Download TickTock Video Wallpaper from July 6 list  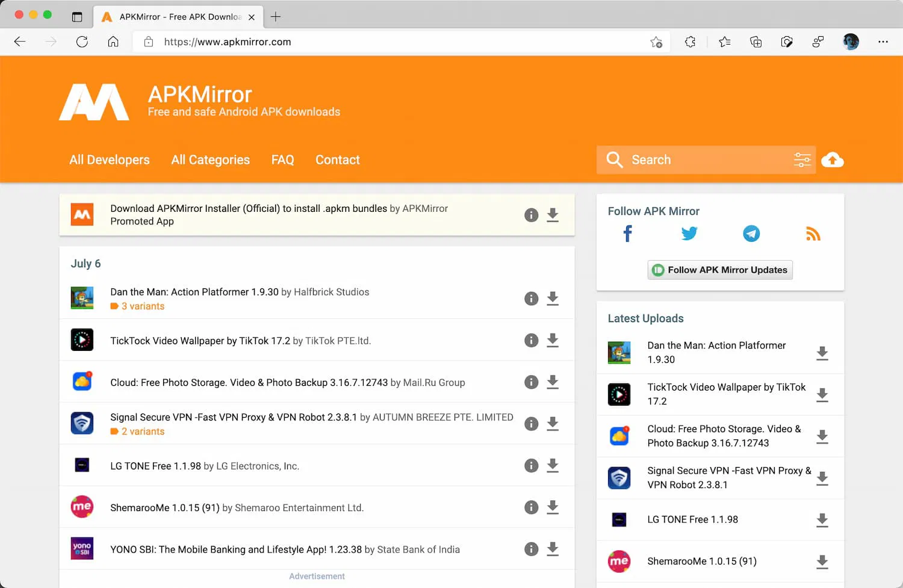click(553, 340)
